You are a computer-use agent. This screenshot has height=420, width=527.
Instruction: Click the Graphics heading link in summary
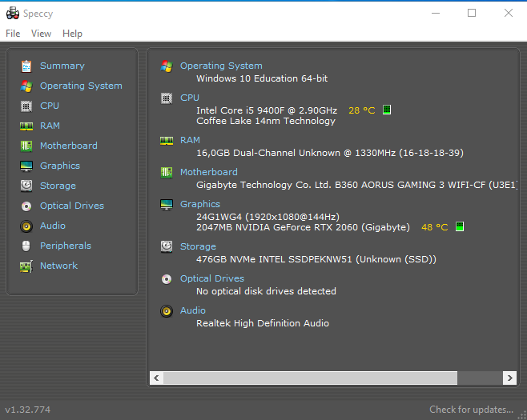click(x=200, y=204)
